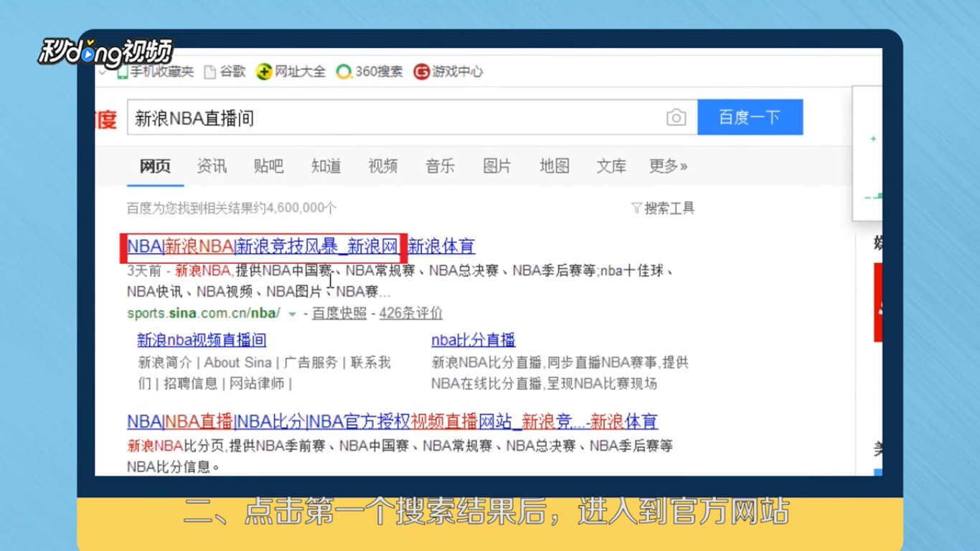Expand the 更多» categories dropdown
This screenshot has width=980, height=551.
point(667,166)
